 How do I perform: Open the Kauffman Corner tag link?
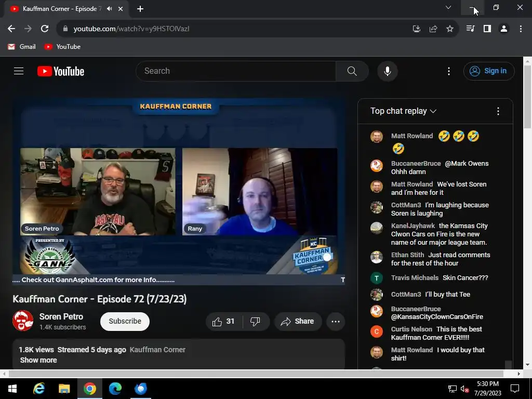click(157, 350)
